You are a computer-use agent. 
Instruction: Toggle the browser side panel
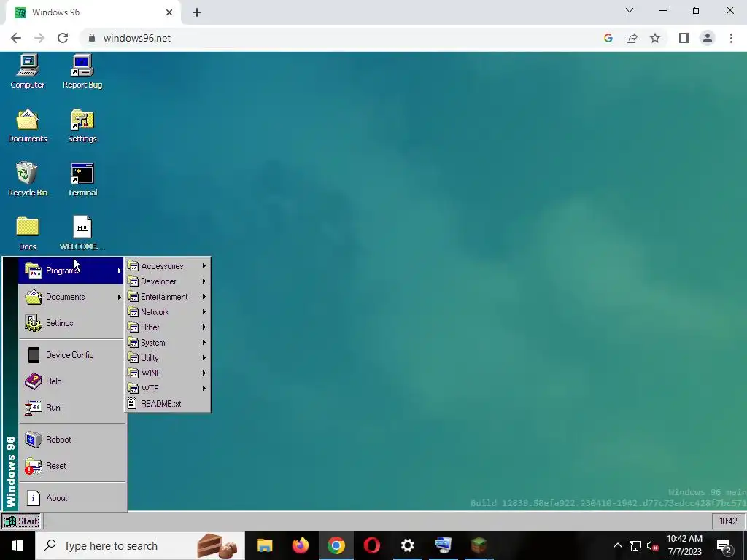pyautogui.click(x=684, y=38)
